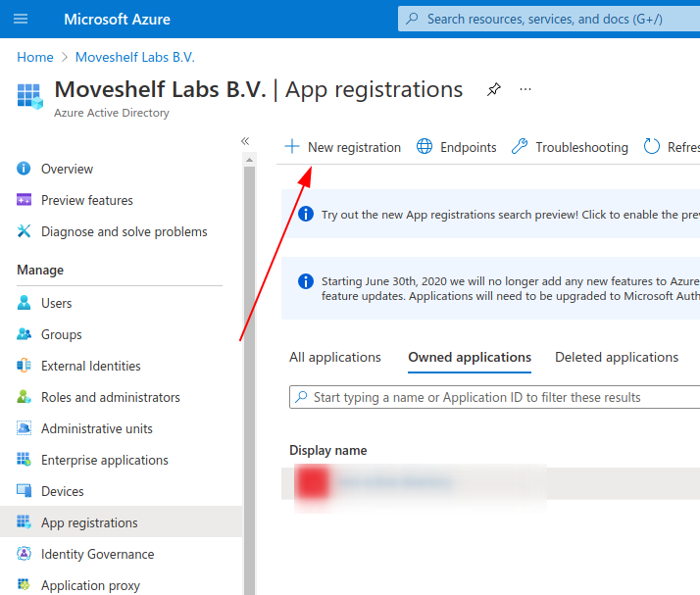Click info icon on search preview banner
Image resolution: width=700 pixels, height=595 pixels.
[x=305, y=214]
